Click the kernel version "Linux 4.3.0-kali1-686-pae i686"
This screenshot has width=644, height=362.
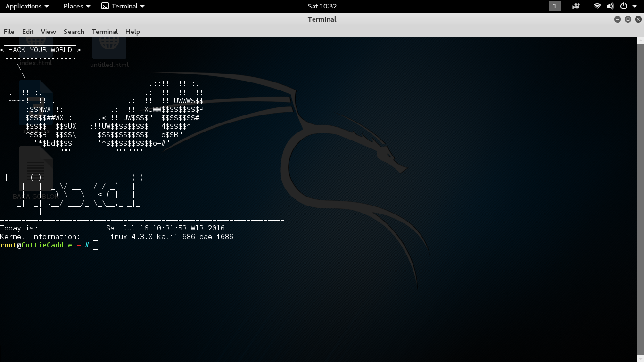pos(170,237)
